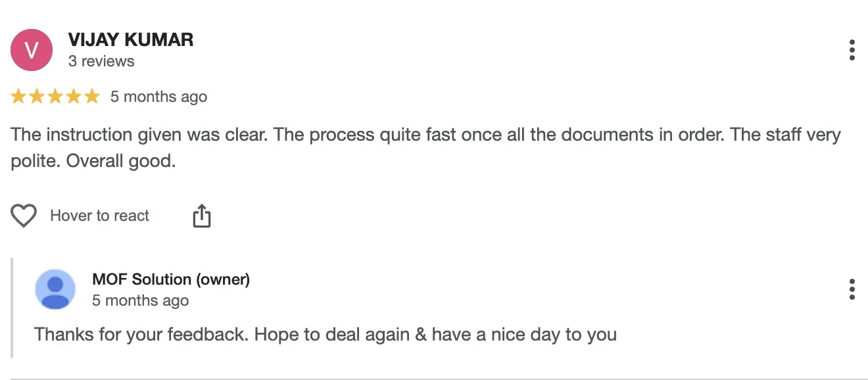Click the pink "V" profile avatar
868x380 pixels.
click(x=32, y=50)
